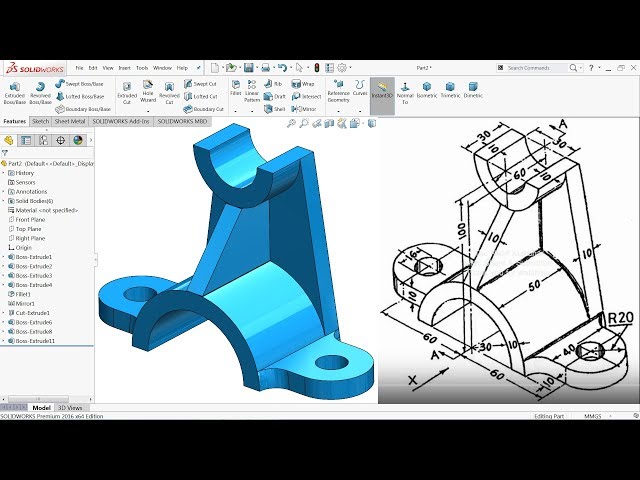This screenshot has width=640, height=480.
Task: Click the Save icon
Action: point(249,68)
